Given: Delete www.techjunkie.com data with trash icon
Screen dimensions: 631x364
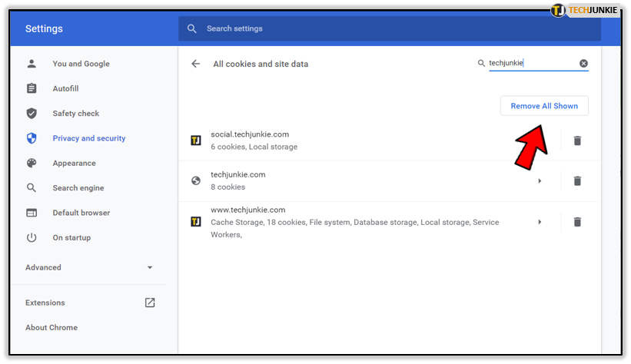Looking at the screenshot, I should point(577,222).
